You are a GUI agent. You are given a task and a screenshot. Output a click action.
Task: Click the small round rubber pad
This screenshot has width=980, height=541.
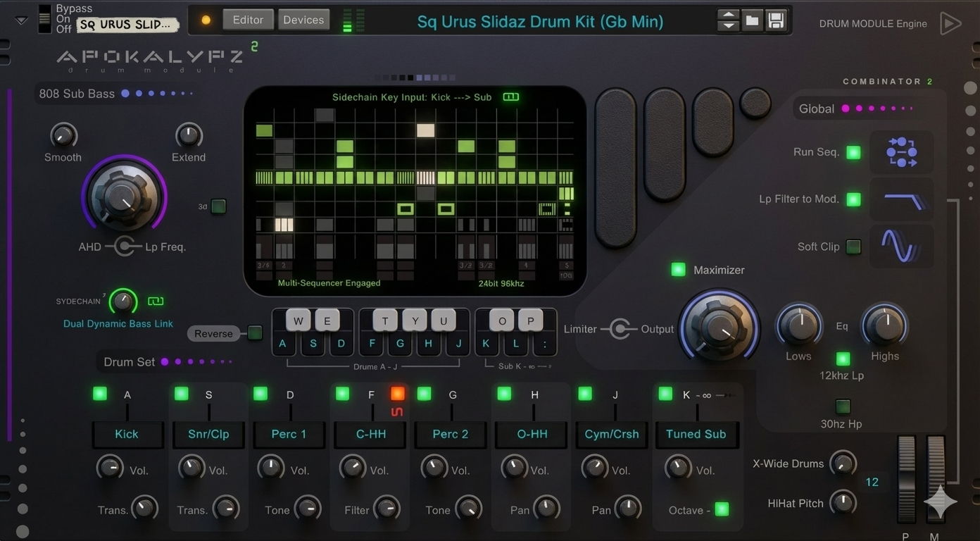pyautogui.click(x=755, y=103)
